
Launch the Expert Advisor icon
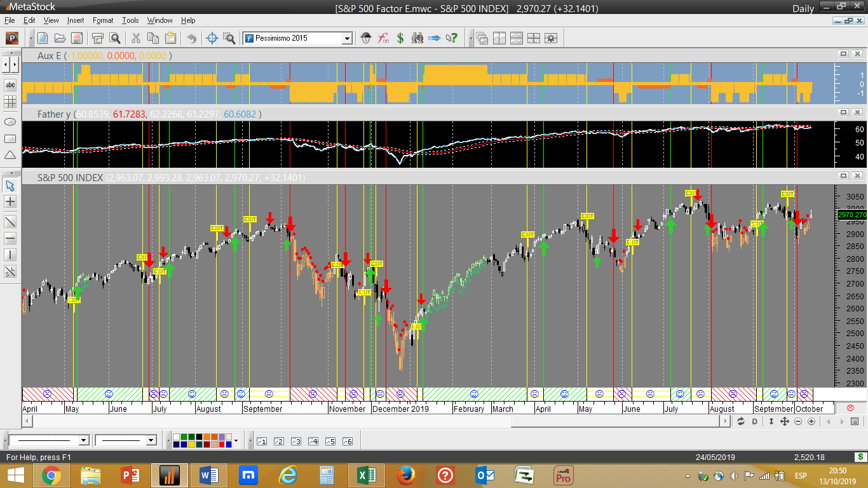tap(365, 38)
